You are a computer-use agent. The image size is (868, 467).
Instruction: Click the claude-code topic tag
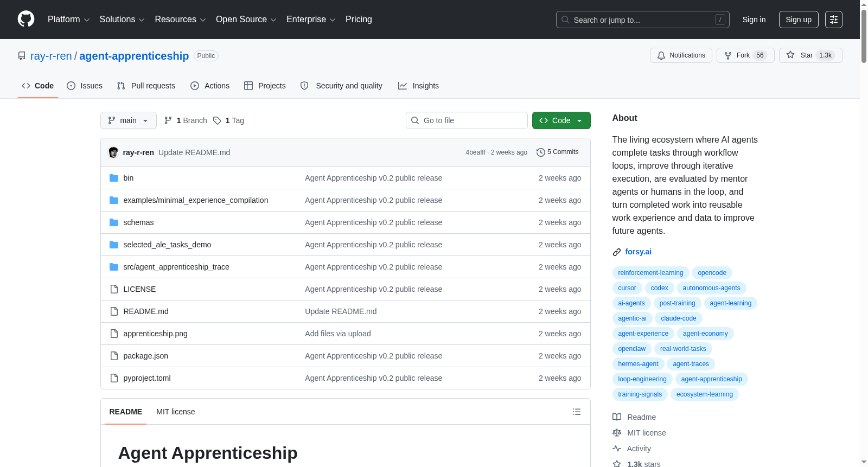coord(678,318)
